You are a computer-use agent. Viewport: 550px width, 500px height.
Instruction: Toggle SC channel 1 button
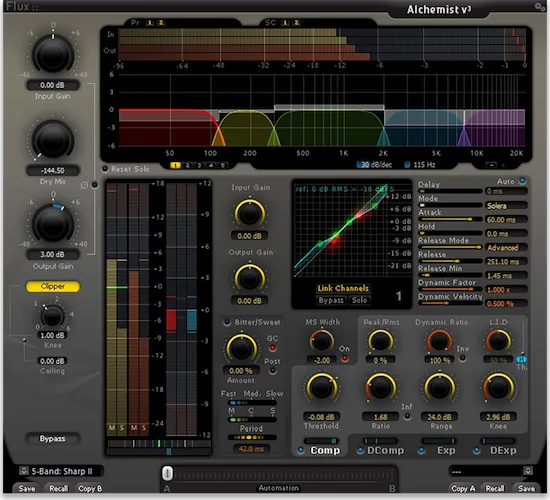point(285,23)
